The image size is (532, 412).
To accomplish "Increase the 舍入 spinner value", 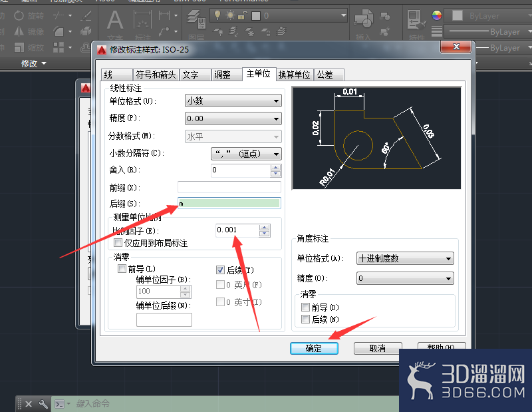I will (275, 167).
